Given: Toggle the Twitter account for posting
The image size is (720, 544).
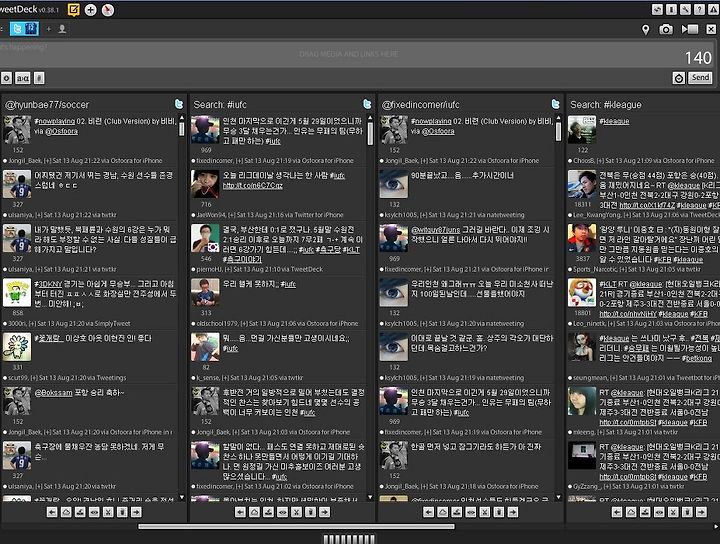Looking at the screenshot, I should coord(17,29).
